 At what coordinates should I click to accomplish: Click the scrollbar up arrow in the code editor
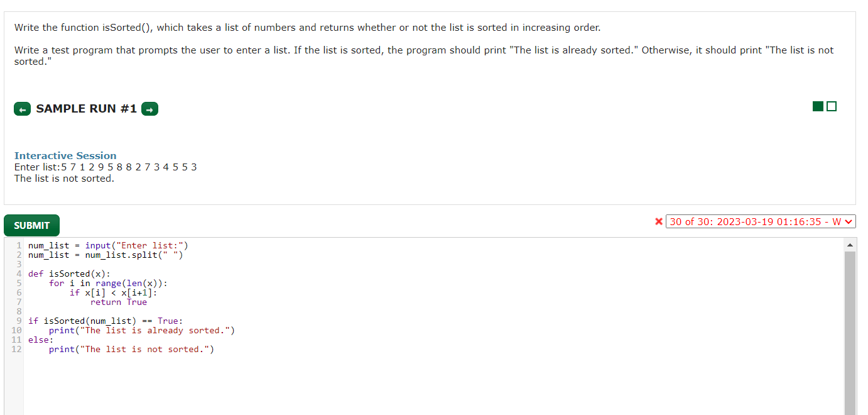(x=850, y=243)
